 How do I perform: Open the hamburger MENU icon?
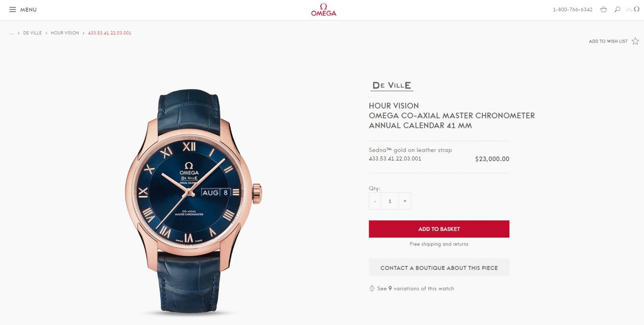13,9
